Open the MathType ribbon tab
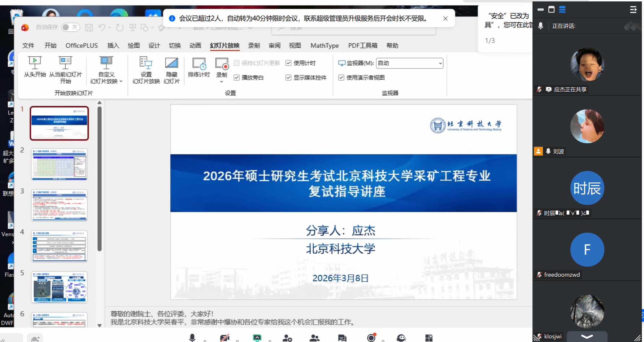 tap(324, 45)
